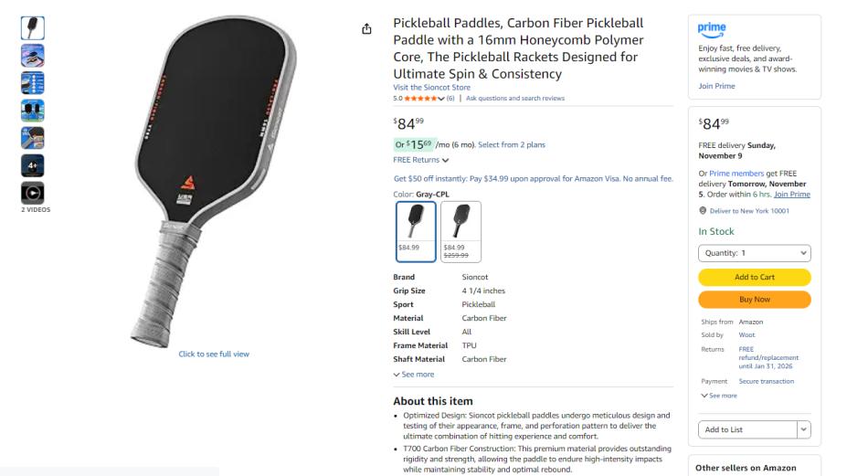
Task: Select the Gray-CPL color swatch
Action: click(416, 231)
